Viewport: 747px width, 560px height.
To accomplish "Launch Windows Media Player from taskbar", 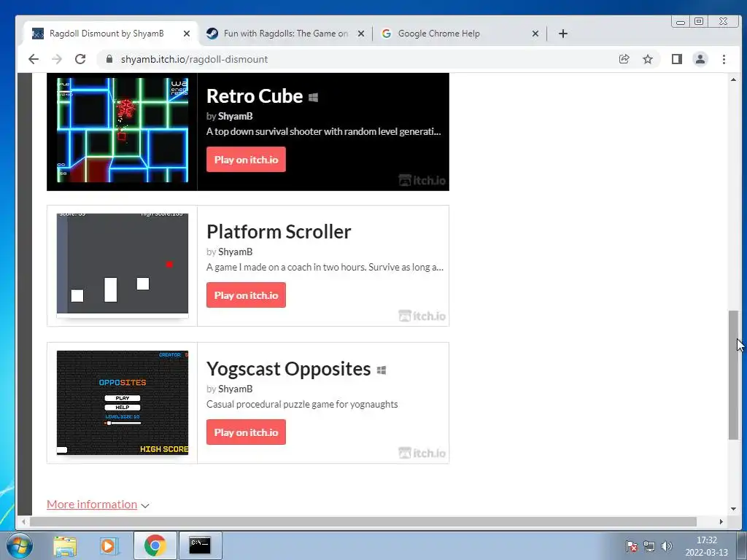I will [109, 545].
